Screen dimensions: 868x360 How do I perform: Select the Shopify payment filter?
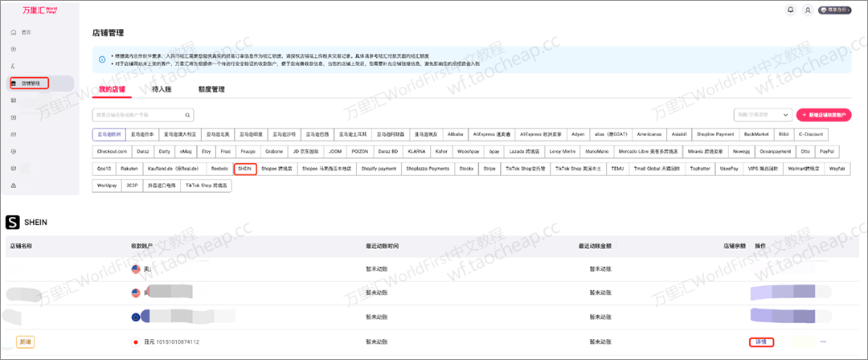pyautogui.click(x=378, y=168)
